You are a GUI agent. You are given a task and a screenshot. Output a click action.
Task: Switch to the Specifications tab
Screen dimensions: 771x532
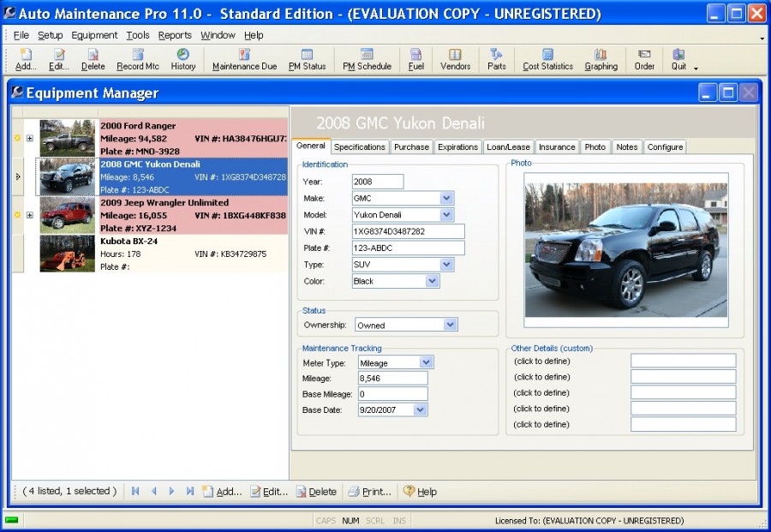(359, 146)
